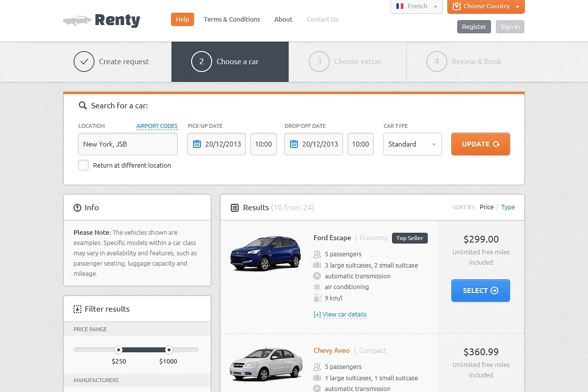The width and height of the screenshot is (588, 392).
Task: Click the Results list icon
Action: point(235,208)
